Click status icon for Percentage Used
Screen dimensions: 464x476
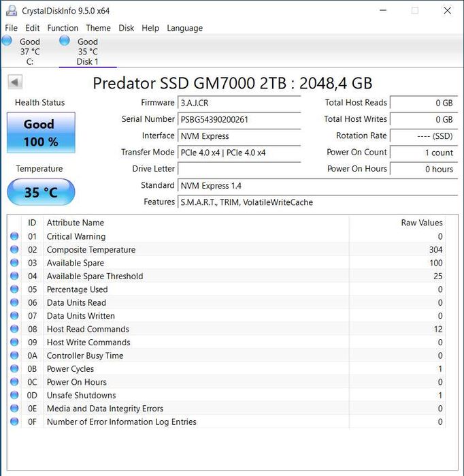(14, 289)
